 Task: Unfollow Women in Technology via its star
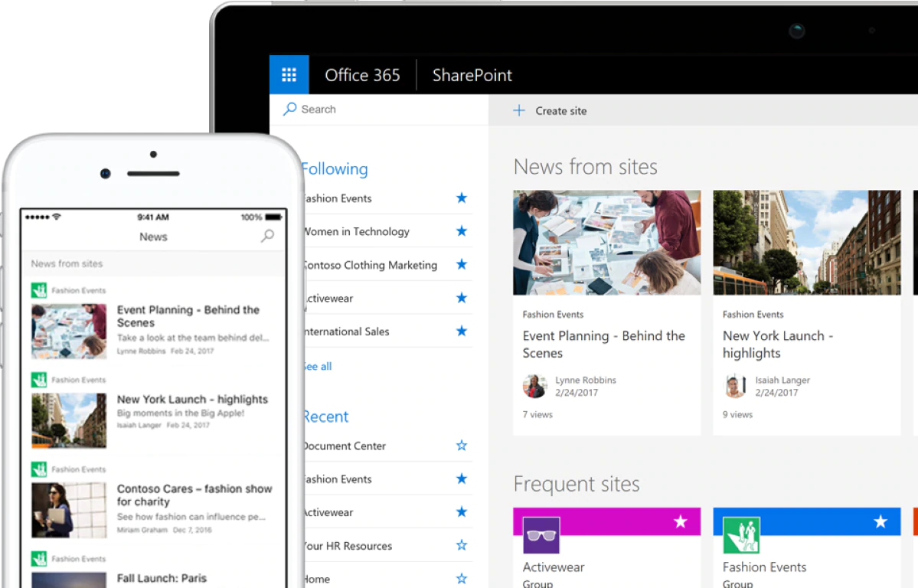[x=461, y=230]
